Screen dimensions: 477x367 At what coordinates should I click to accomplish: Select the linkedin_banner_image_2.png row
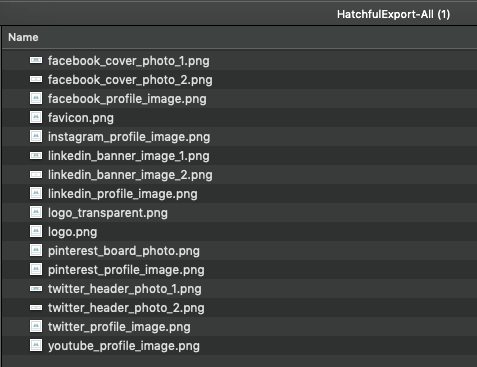[x=239, y=175]
